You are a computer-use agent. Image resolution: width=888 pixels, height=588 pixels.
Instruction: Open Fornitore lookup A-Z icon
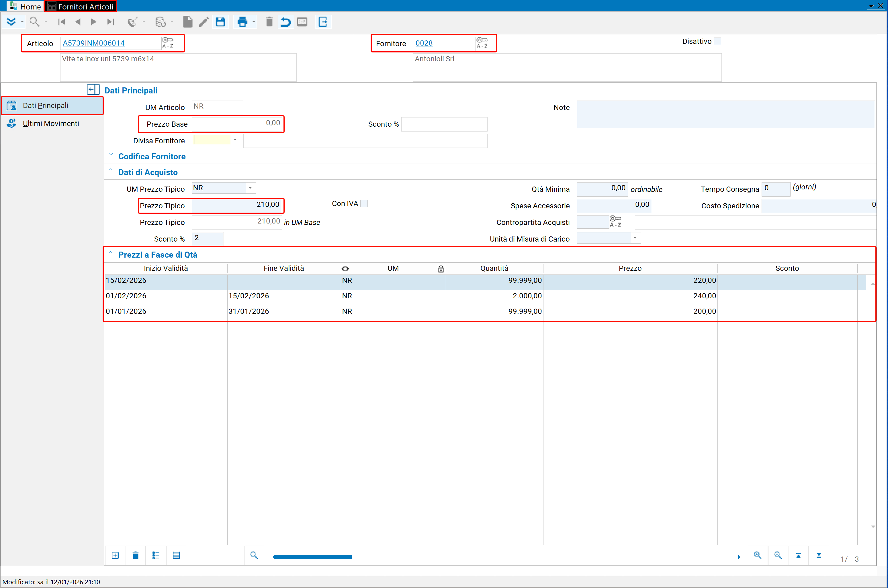coord(482,43)
